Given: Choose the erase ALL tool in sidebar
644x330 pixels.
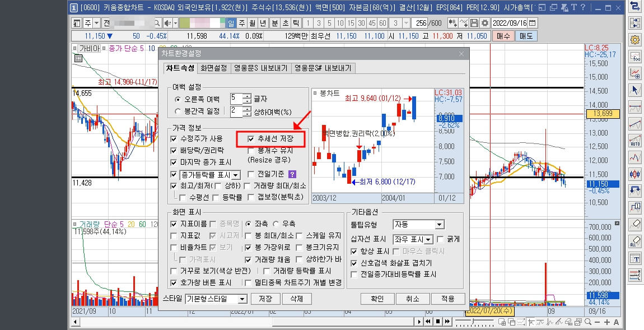Looking at the screenshot, I should (635, 241).
